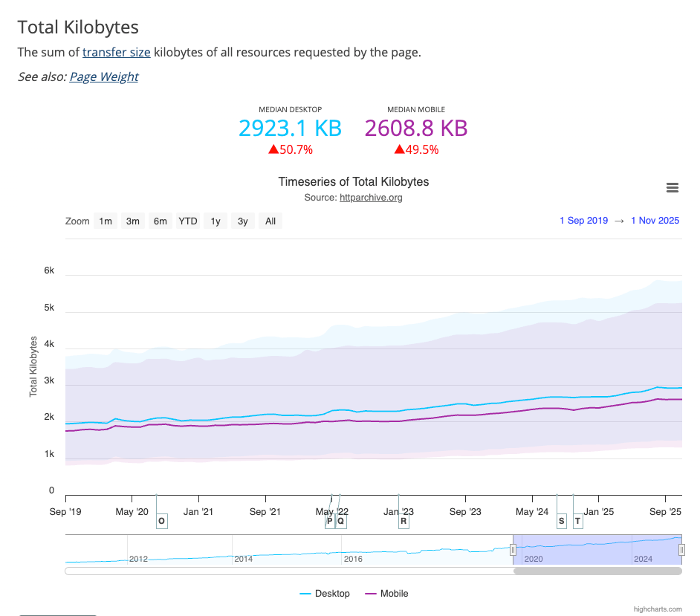
Task: Click the R annotation flag
Action: coord(404,521)
